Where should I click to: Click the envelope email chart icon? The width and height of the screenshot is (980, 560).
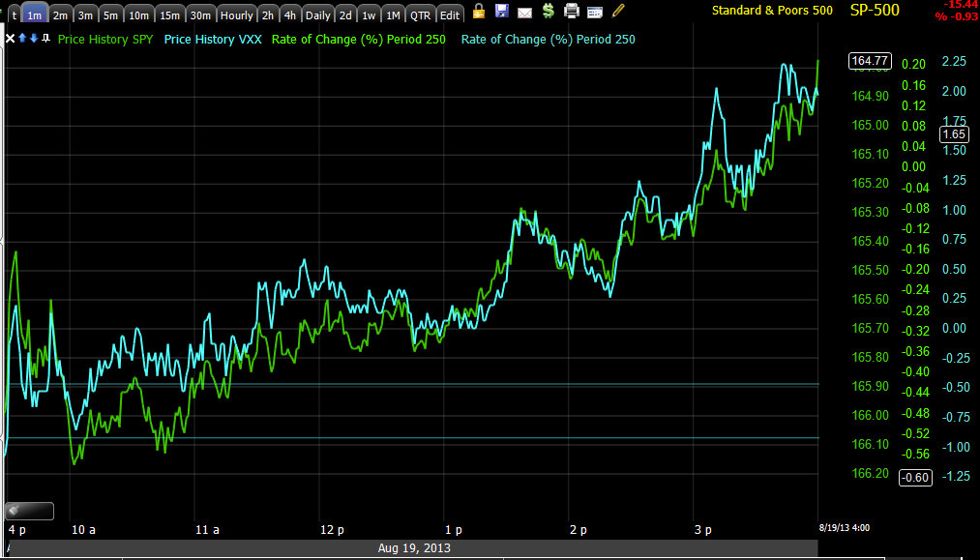[525, 13]
